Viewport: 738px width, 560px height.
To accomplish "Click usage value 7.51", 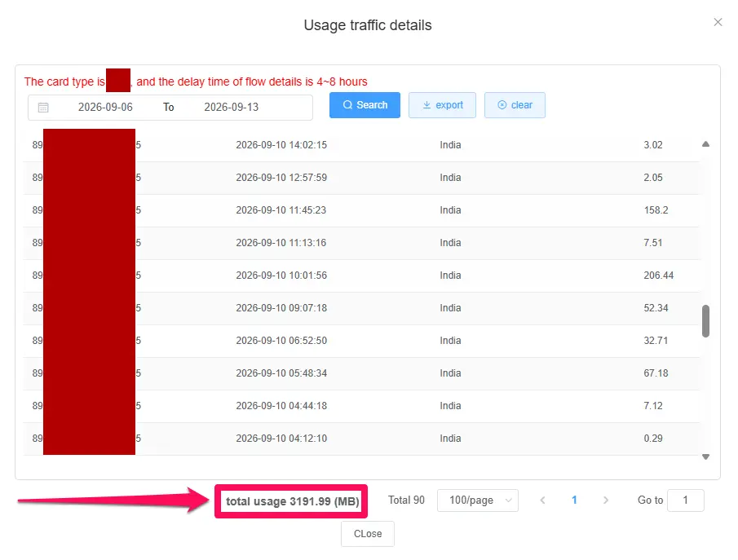I will [x=653, y=243].
